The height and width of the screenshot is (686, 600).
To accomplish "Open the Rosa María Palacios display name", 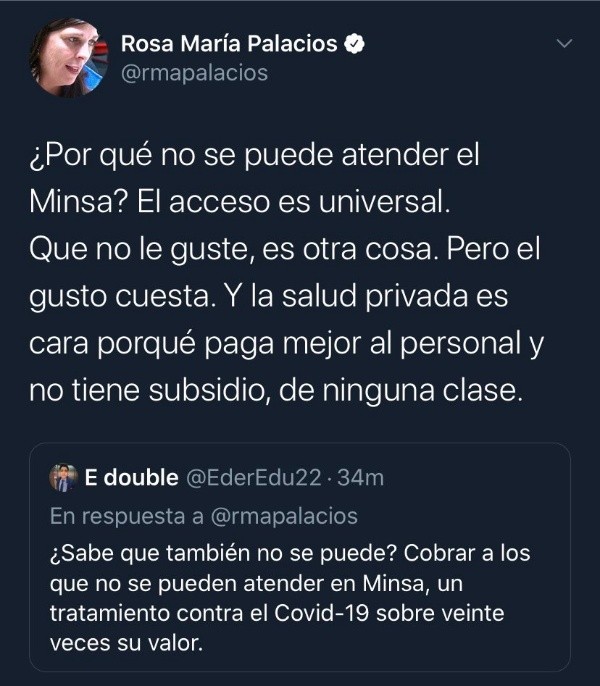I will click(229, 44).
